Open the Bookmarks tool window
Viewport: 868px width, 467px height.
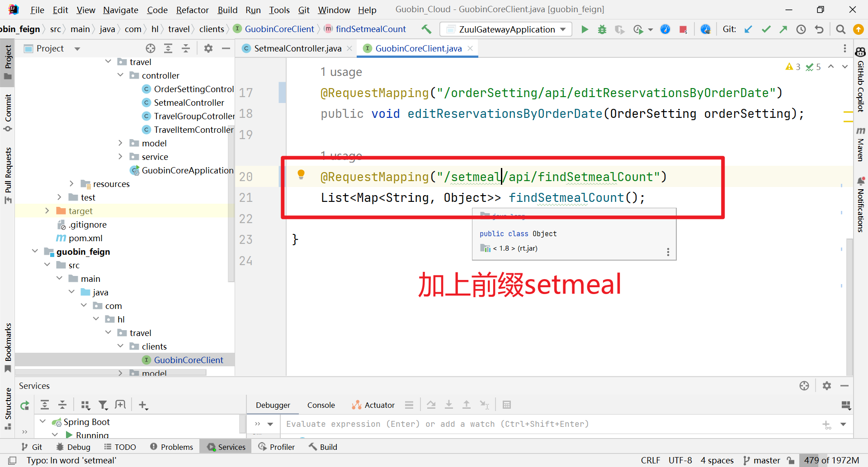tap(8, 348)
